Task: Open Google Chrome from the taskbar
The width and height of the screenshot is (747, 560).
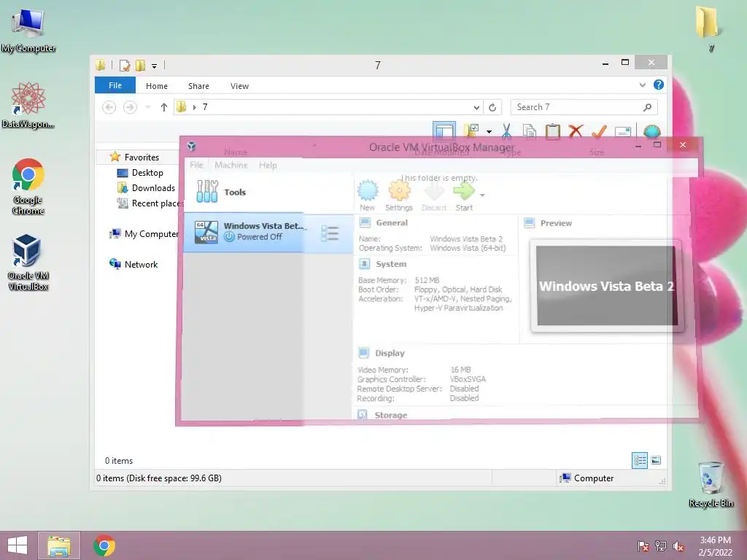Action: coord(104,545)
